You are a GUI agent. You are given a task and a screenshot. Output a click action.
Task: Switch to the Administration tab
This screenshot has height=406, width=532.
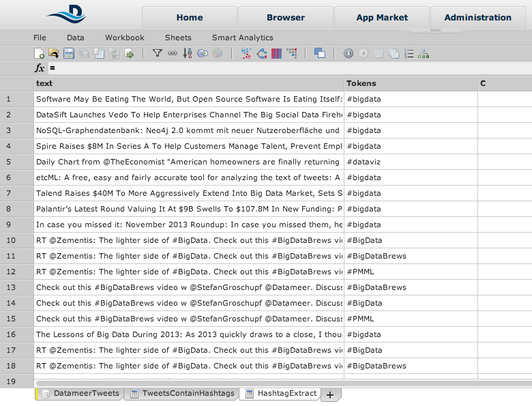tap(477, 18)
